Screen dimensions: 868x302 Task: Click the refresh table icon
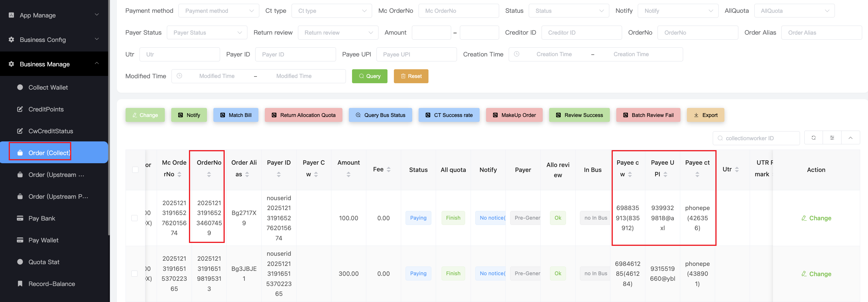pyautogui.click(x=813, y=138)
